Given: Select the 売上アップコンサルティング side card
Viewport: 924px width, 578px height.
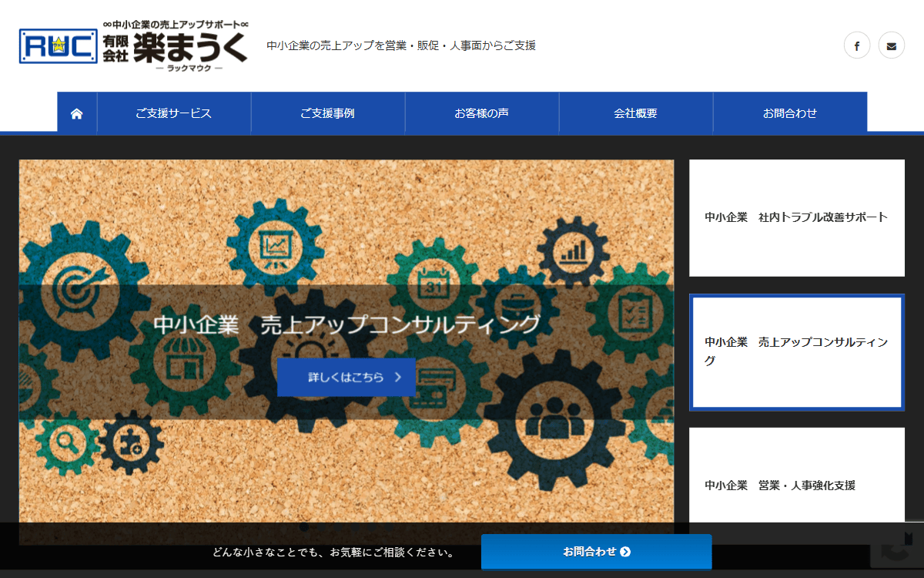Looking at the screenshot, I should click(797, 352).
